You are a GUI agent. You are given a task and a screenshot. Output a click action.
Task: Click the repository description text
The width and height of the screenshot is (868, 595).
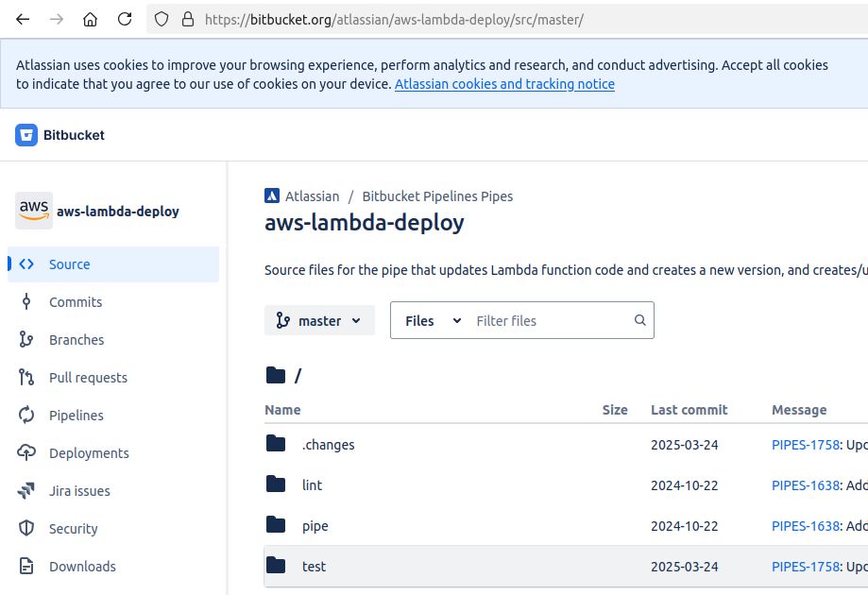click(x=566, y=269)
